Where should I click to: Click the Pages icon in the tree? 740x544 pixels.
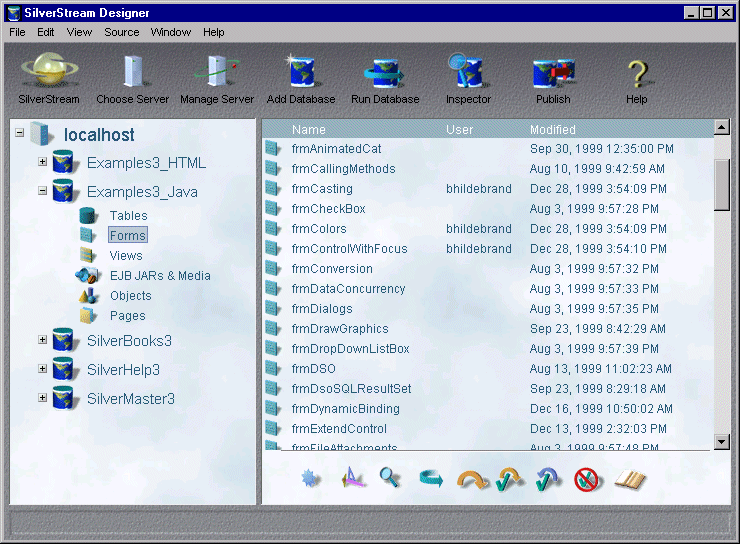tap(87, 315)
